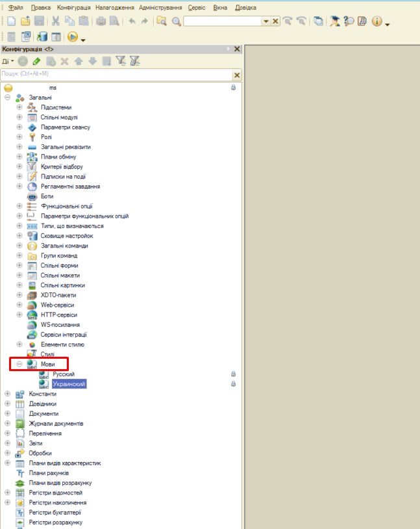Open the Правка menu
The image size is (420, 529).
coord(40,7)
